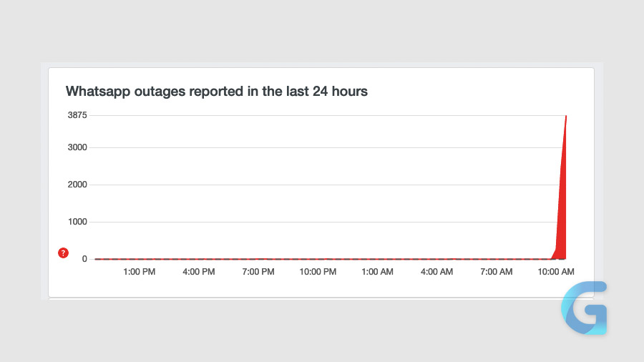Click the 2000 horizontal gridline mid-chart
The height and width of the screenshot is (362, 644).
pos(322,185)
